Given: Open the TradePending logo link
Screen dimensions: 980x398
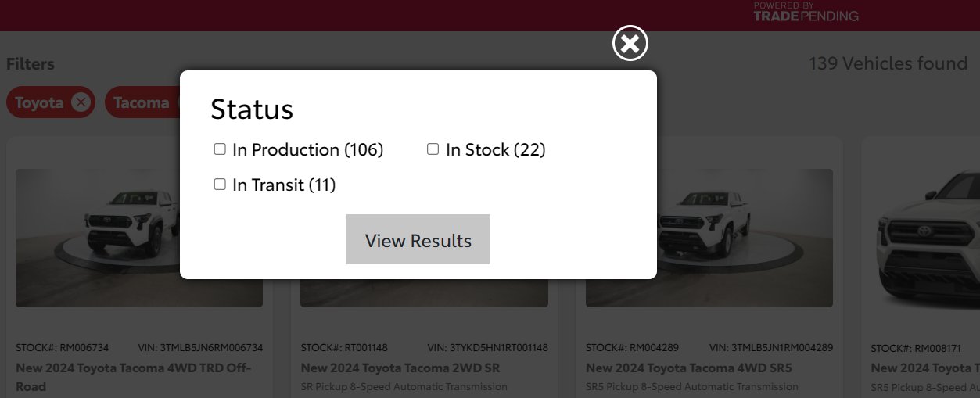Looking at the screenshot, I should (806, 12).
